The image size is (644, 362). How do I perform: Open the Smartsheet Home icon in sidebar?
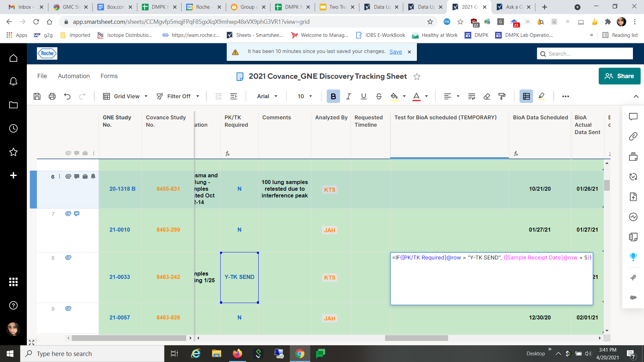(x=13, y=58)
